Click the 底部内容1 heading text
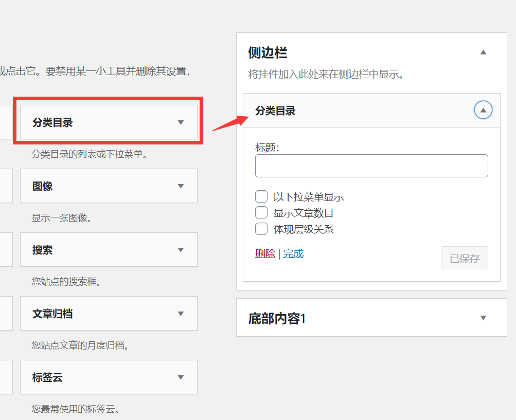This screenshot has width=516, height=420. 277,319
